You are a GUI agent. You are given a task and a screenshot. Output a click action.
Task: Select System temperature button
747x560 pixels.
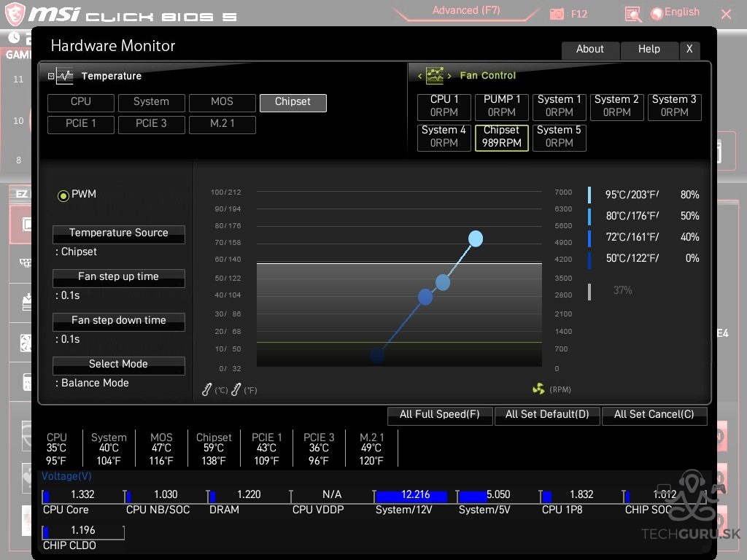(x=152, y=102)
